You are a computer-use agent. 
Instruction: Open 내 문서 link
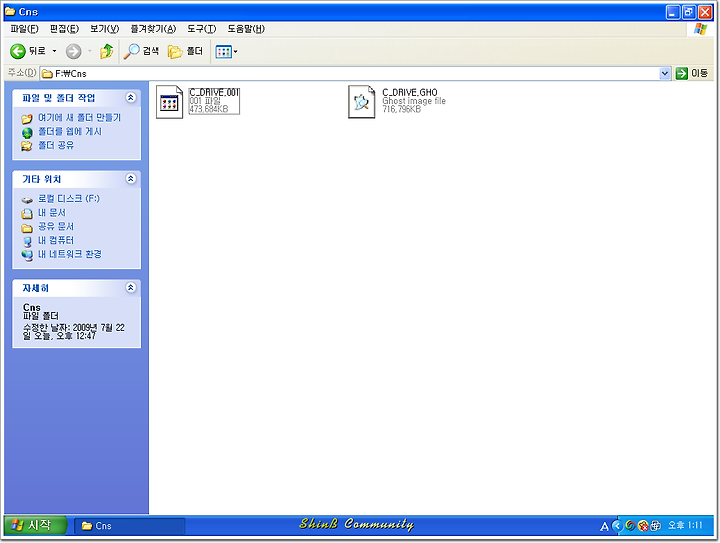(x=51, y=213)
